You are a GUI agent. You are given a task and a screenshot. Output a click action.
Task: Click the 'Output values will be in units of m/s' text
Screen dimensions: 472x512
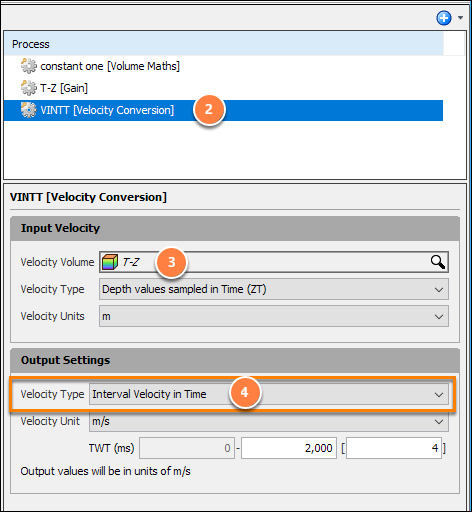coord(105,471)
